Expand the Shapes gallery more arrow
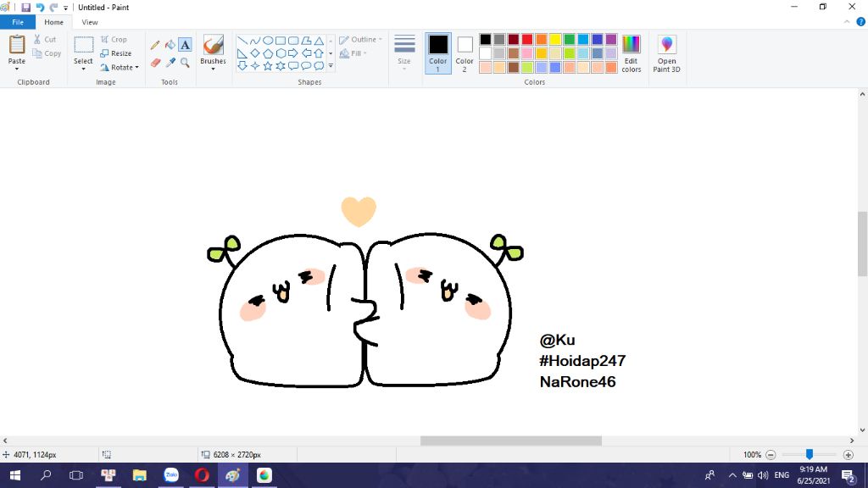This screenshot has height=488, width=868. (x=331, y=66)
